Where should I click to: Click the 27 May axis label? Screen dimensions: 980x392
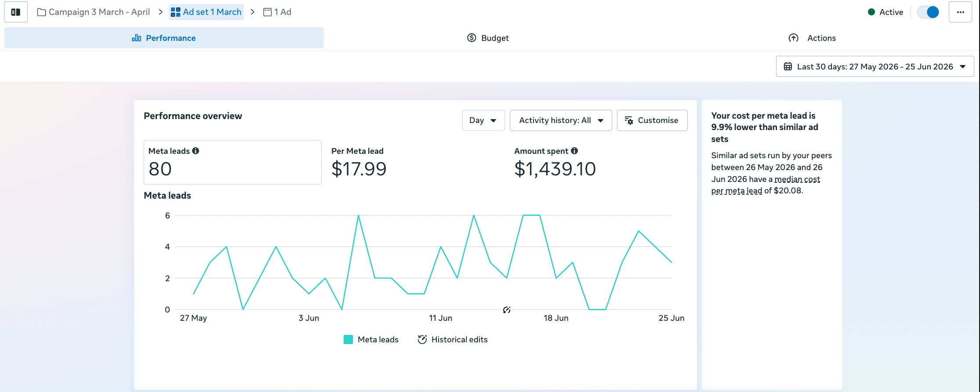point(193,318)
